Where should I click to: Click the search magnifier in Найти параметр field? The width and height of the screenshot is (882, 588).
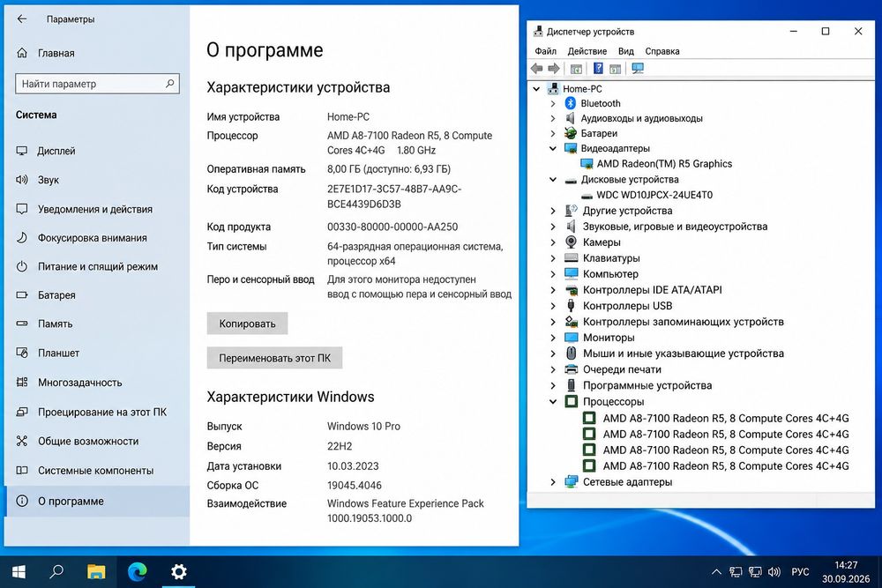coord(169,84)
